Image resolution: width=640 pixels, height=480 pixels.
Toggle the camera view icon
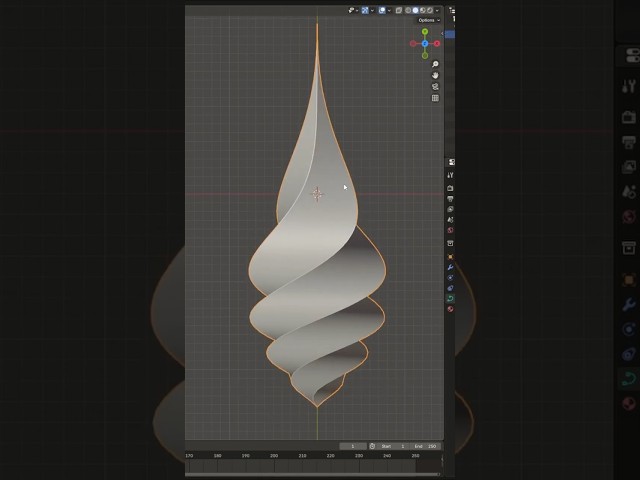click(x=435, y=87)
